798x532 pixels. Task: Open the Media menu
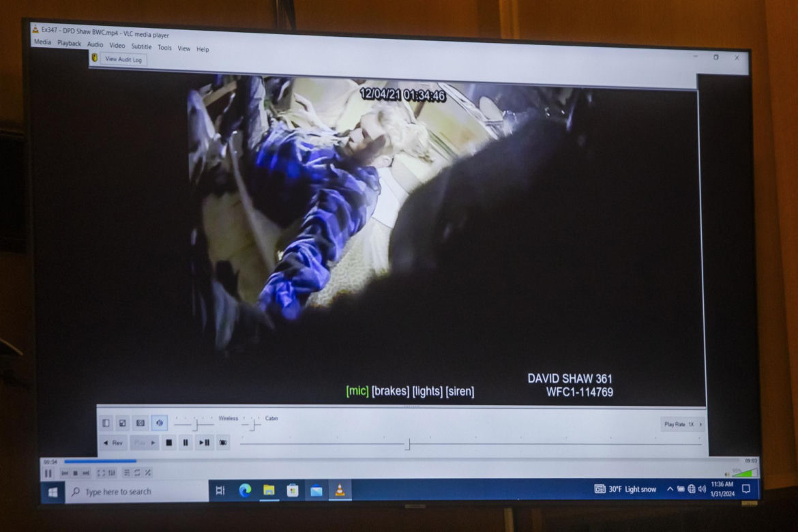[42, 42]
